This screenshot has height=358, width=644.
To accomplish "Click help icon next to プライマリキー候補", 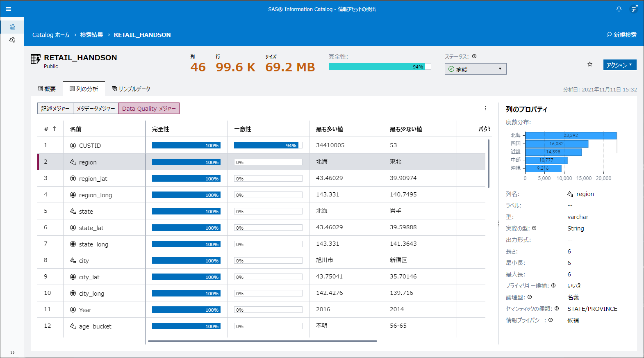I will tap(553, 285).
